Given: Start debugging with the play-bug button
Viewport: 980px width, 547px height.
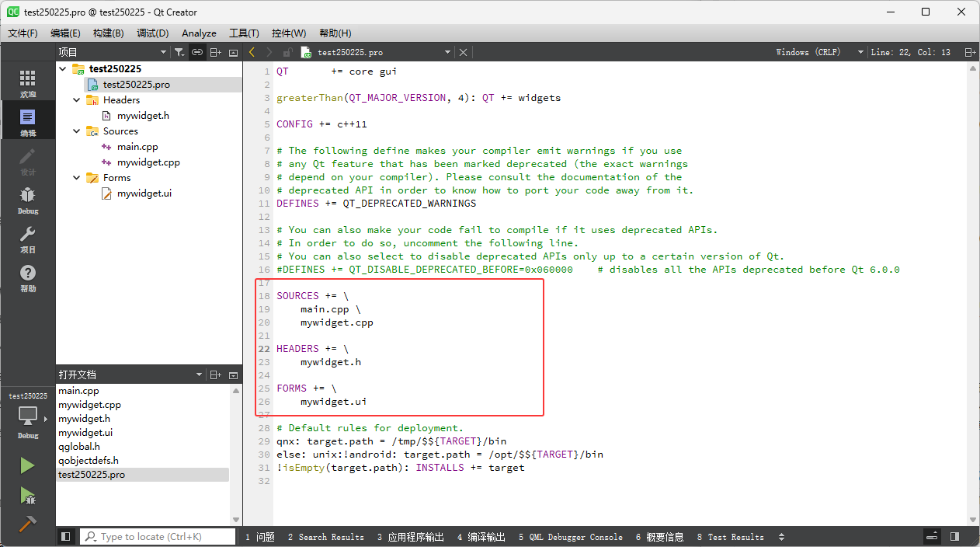Looking at the screenshot, I should click(x=27, y=495).
